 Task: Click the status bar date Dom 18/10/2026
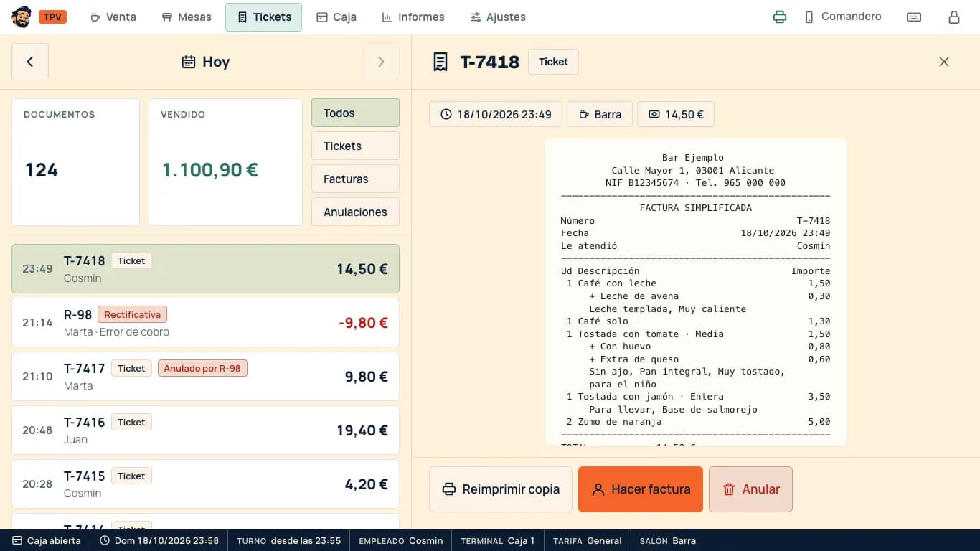click(x=159, y=540)
